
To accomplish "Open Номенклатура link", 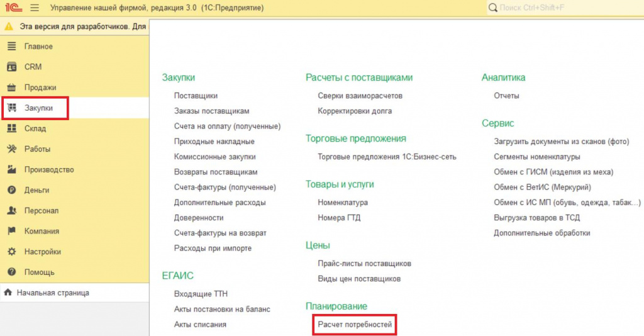I will (x=343, y=203).
